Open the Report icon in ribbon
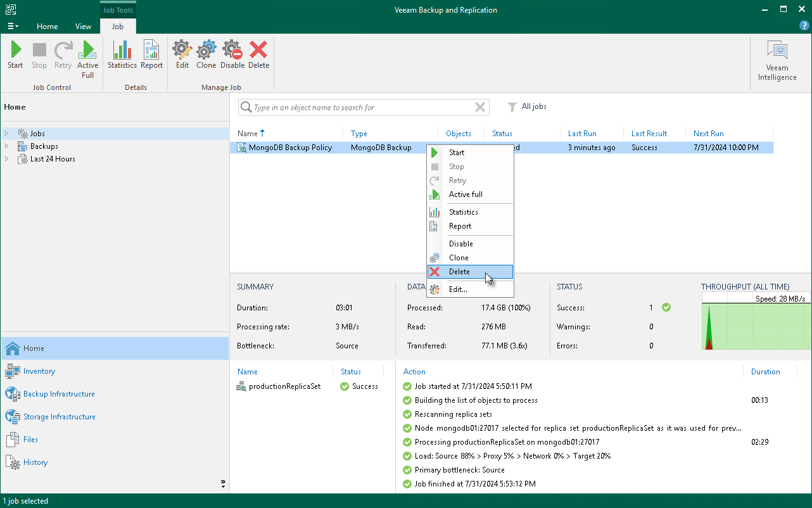Screen dimensions: 812x508 151,54
